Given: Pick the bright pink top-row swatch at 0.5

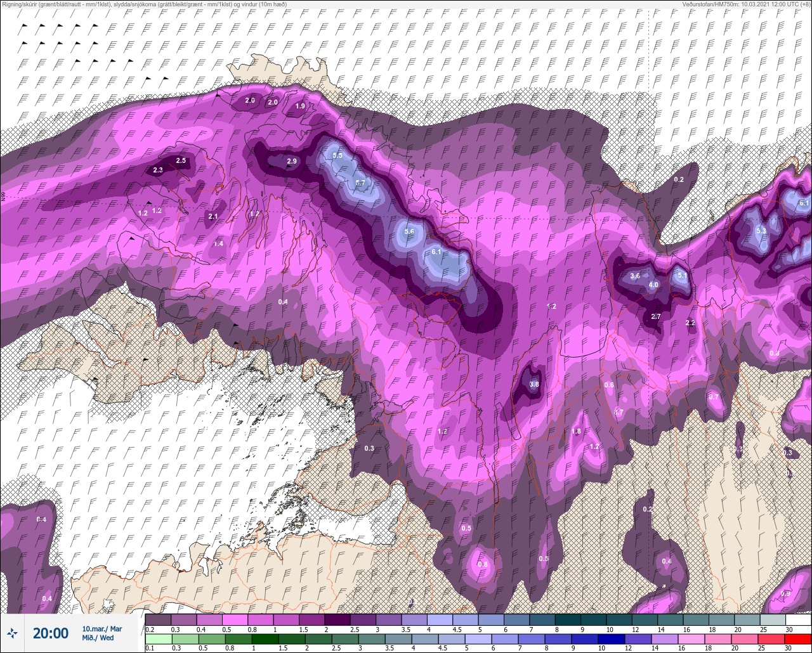Looking at the screenshot, I should pyautogui.click(x=235, y=619).
